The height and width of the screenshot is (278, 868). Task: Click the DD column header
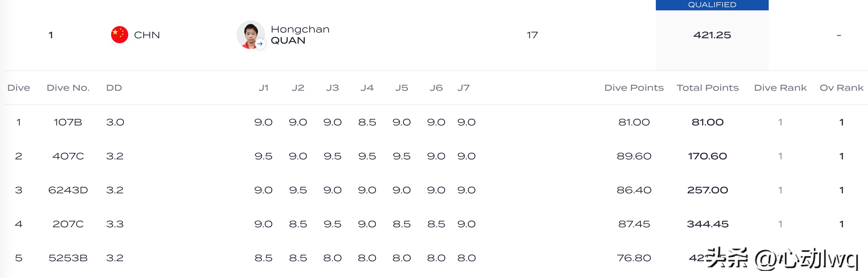pyautogui.click(x=114, y=88)
